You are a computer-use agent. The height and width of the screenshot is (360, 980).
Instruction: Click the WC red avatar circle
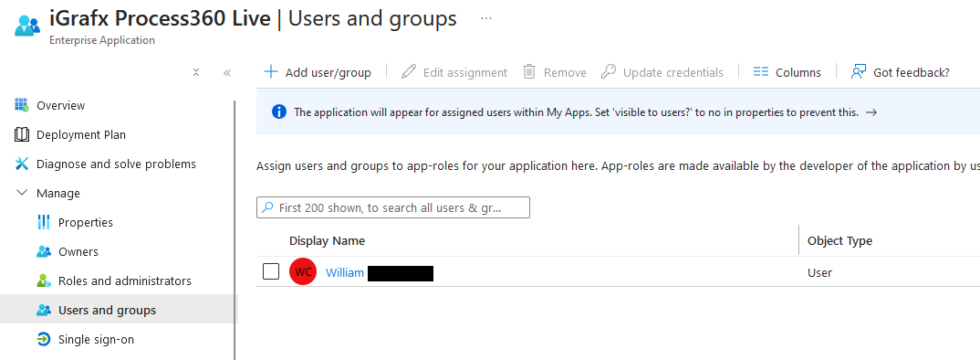coord(303,271)
